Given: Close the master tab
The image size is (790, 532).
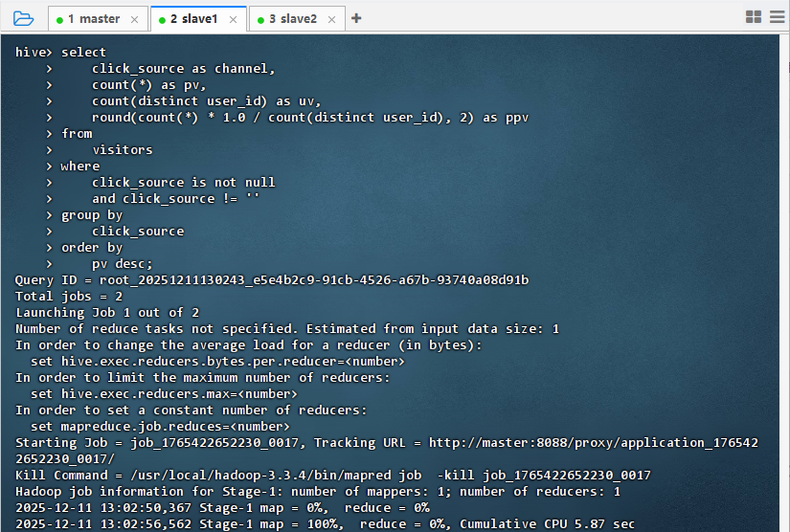Looking at the screenshot, I should [134, 20].
